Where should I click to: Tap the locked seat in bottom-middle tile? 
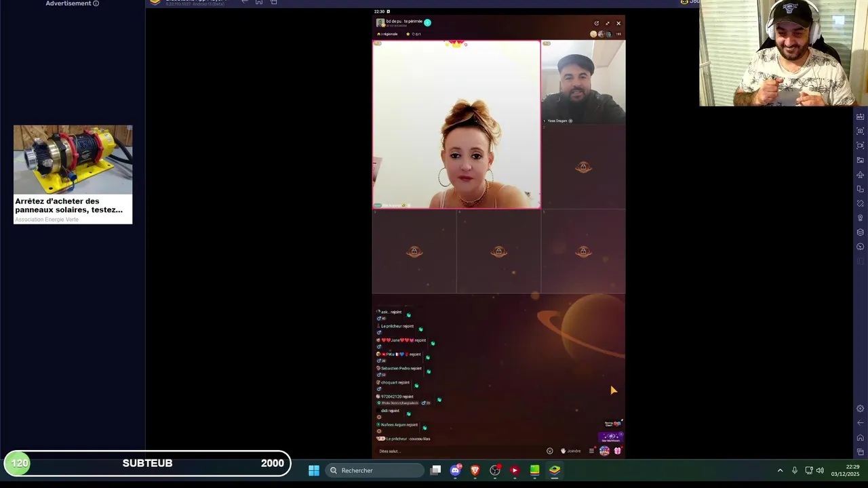499,251
